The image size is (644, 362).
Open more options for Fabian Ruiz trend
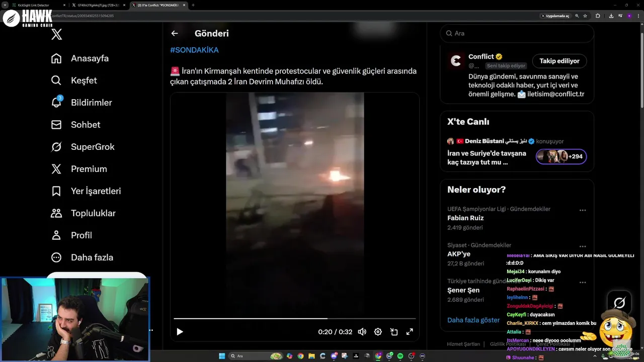click(583, 210)
